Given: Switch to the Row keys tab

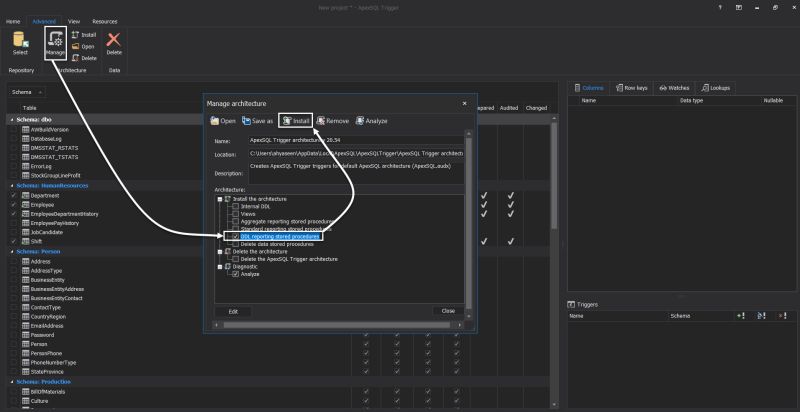Looking at the screenshot, I should tap(631, 88).
